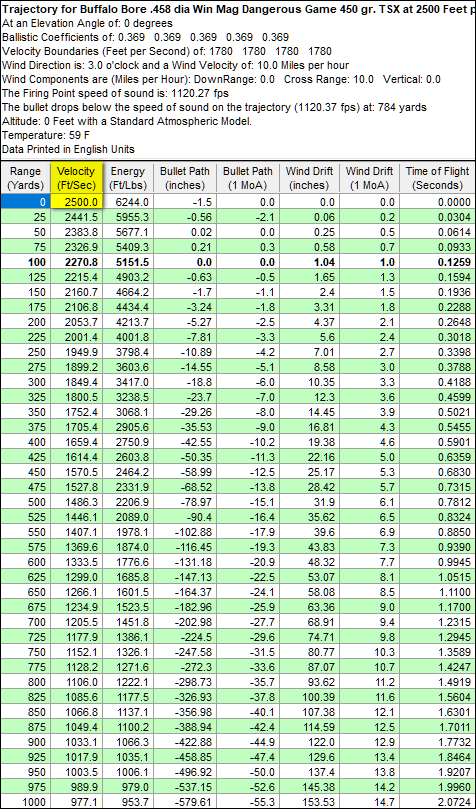Click the Bullet Path (inches) column header
The width and height of the screenshot is (476, 809).
coord(185,179)
